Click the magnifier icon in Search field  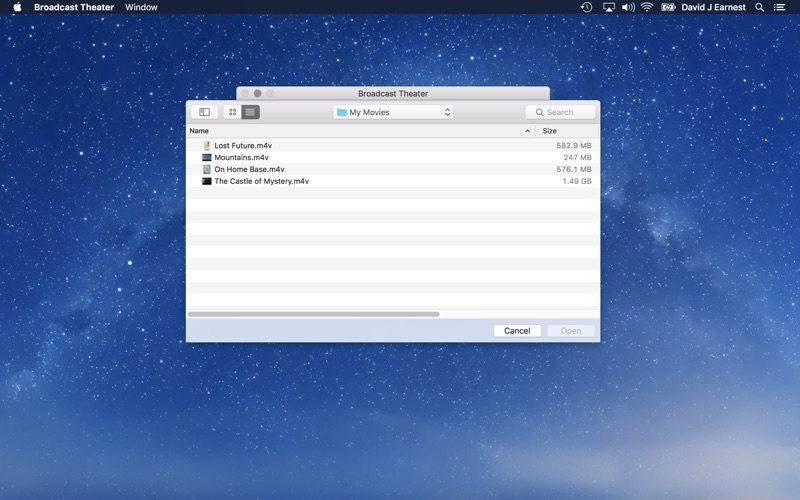539,112
